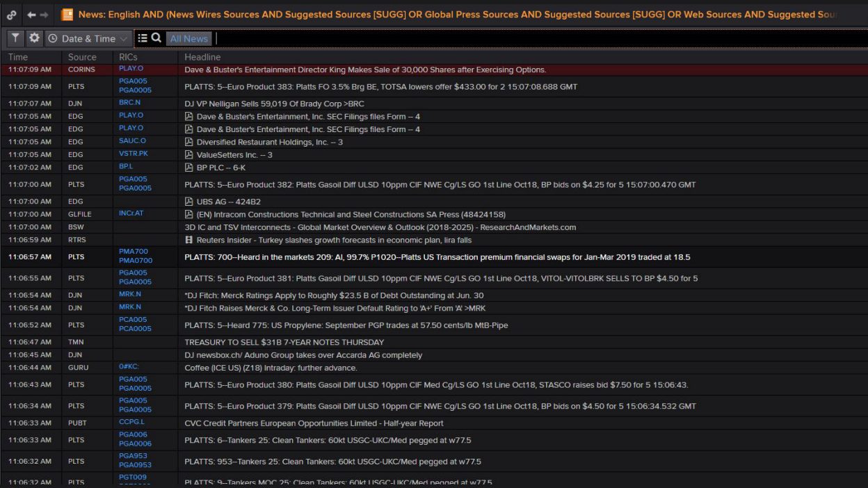Open PDF icon for Intracom Constructions press release
This screenshot has height=488, width=868.
point(188,214)
